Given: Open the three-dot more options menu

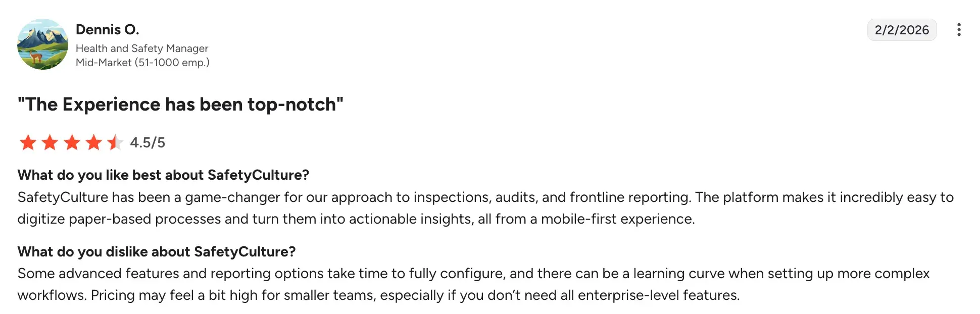Looking at the screenshot, I should [x=958, y=30].
